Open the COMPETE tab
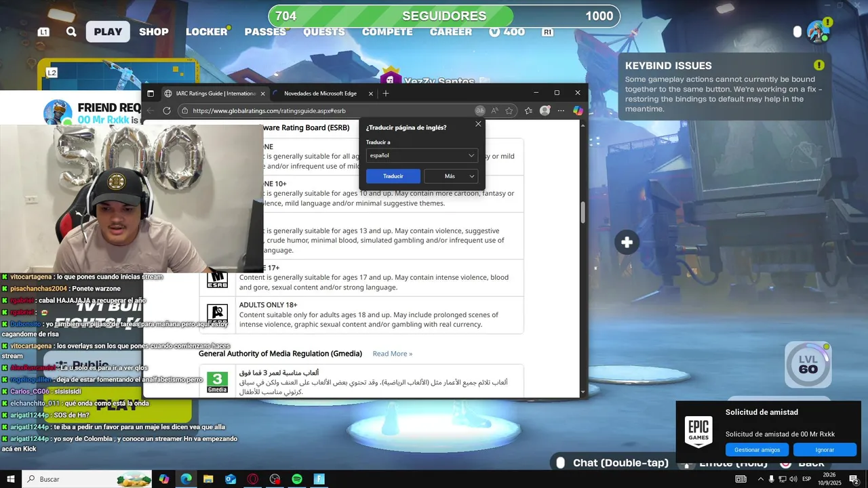The width and height of the screenshot is (868, 488). (387, 32)
